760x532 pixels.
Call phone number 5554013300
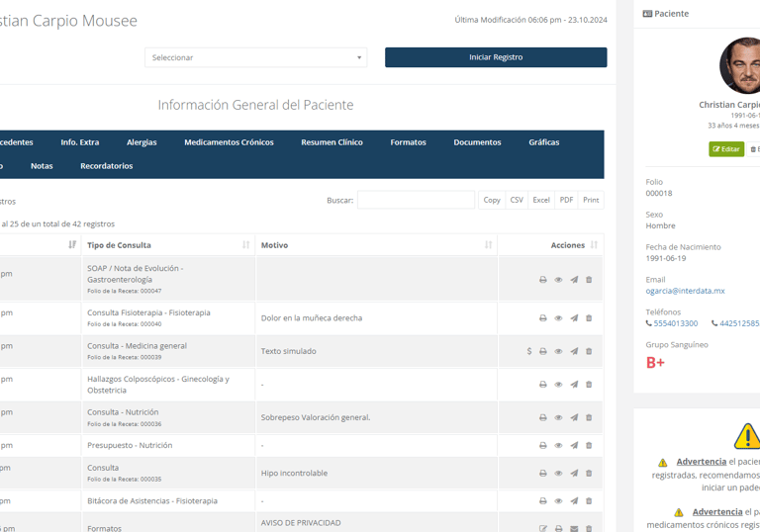(675, 323)
